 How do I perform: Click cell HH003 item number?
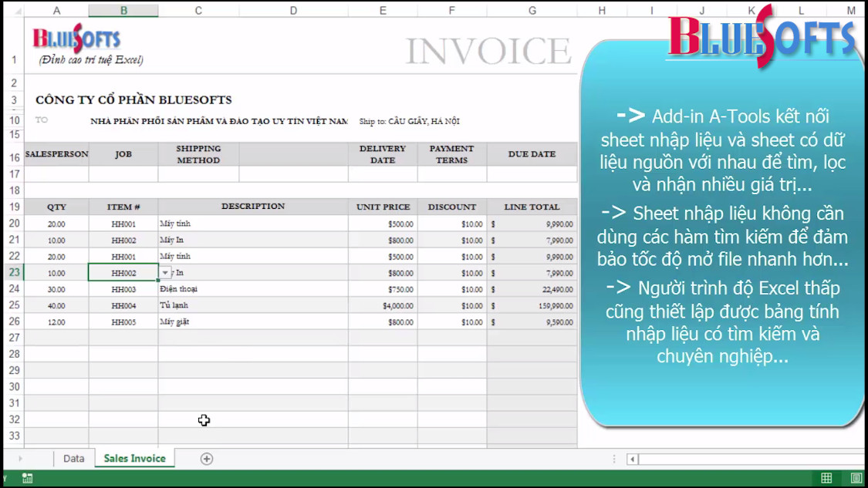click(x=123, y=289)
